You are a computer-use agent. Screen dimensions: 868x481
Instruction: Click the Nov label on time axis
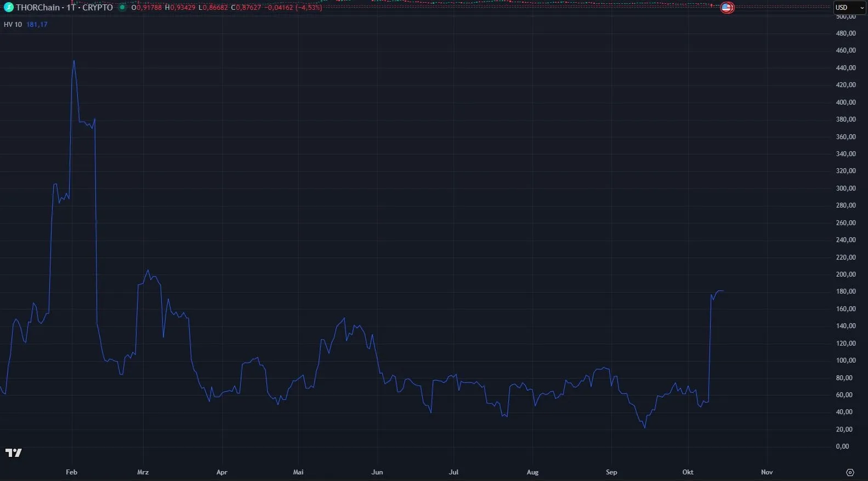point(767,472)
